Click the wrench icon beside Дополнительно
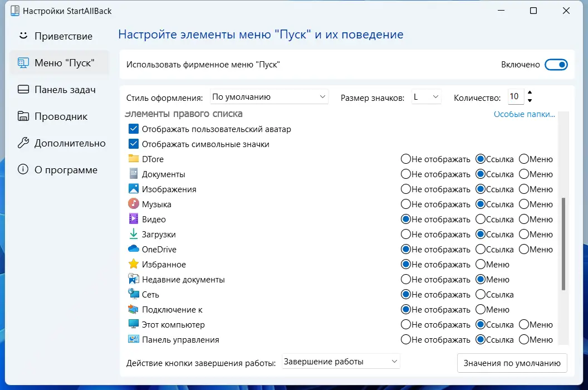 pyautogui.click(x=23, y=143)
